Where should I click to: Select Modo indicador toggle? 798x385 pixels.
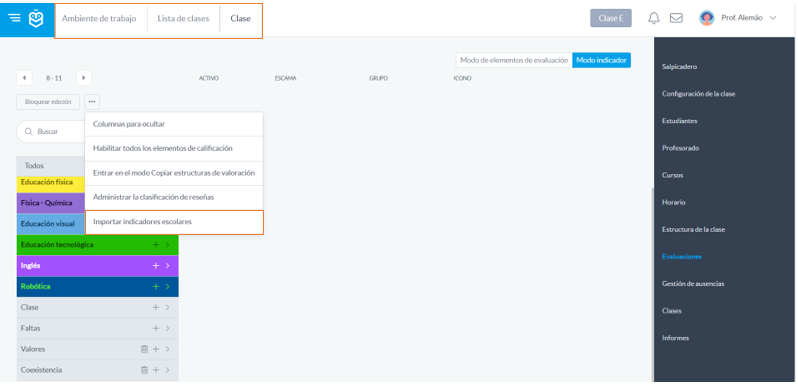(x=602, y=60)
